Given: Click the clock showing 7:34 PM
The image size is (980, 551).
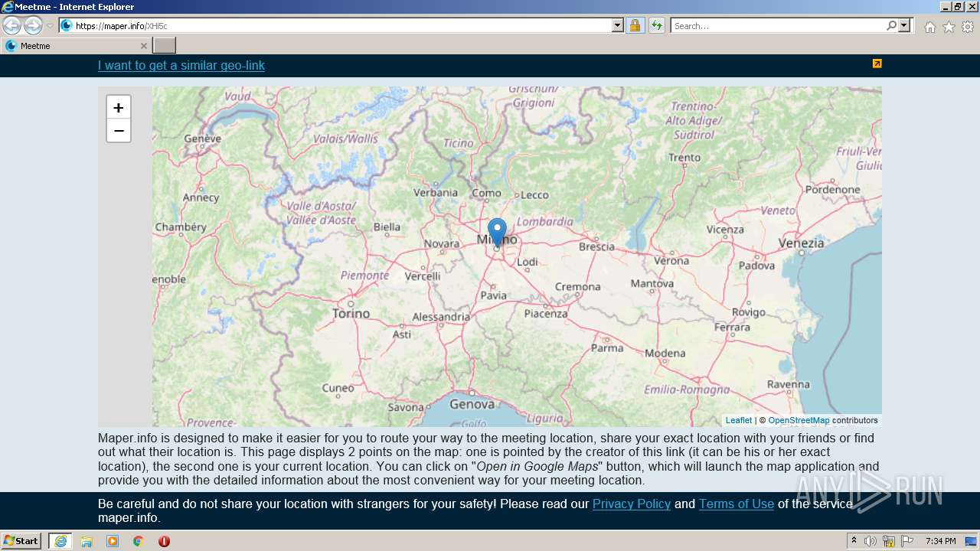Looking at the screenshot, I should (940, 541).
